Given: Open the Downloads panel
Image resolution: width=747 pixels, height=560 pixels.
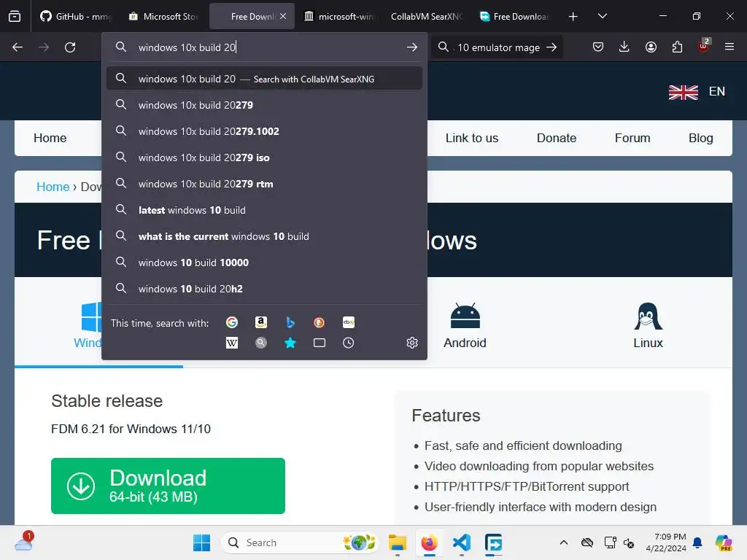Looking at the screenshot, I should coord(624,47).
